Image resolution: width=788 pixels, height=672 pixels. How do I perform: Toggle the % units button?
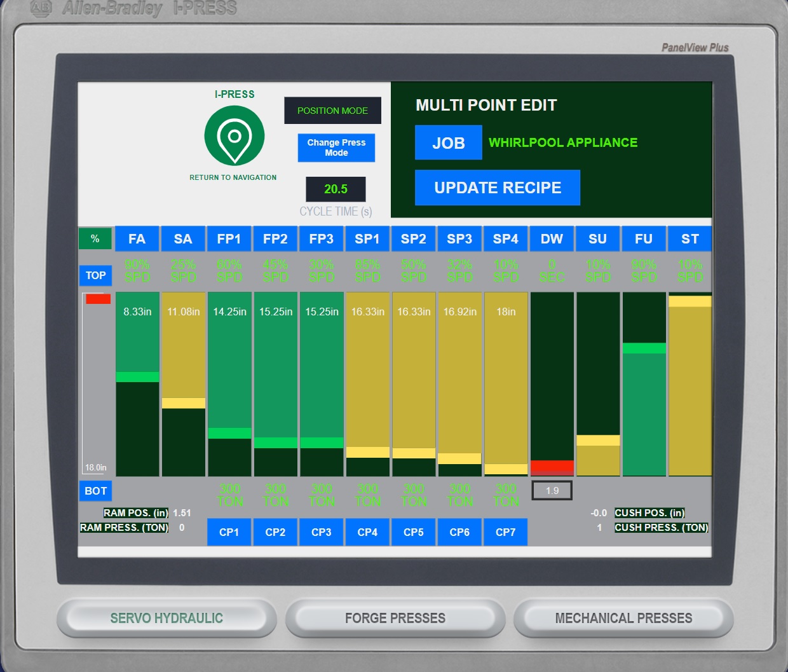(x=95, y=238)
